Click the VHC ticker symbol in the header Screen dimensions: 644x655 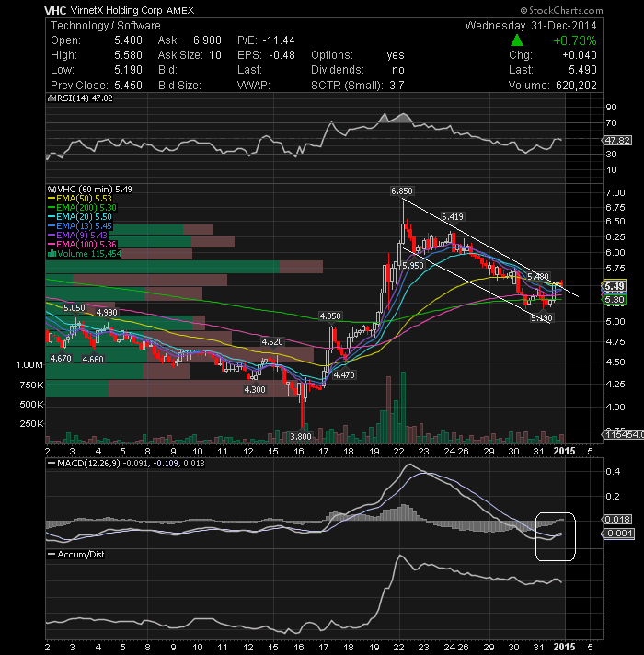[x=55, y=10]
